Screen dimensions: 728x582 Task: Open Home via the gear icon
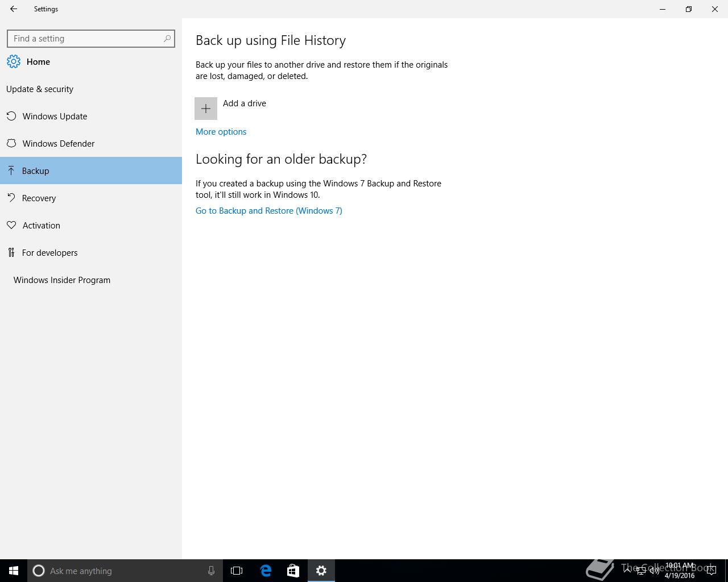click(x=14, y=62)
